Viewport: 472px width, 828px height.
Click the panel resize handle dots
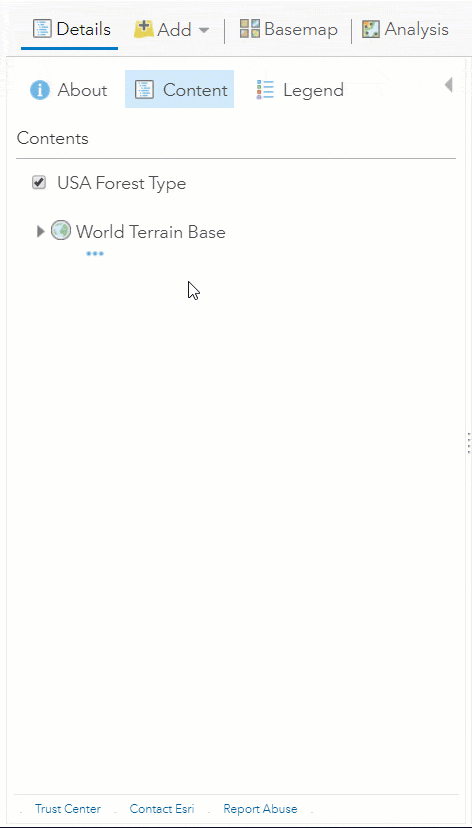tap(469, 443)
